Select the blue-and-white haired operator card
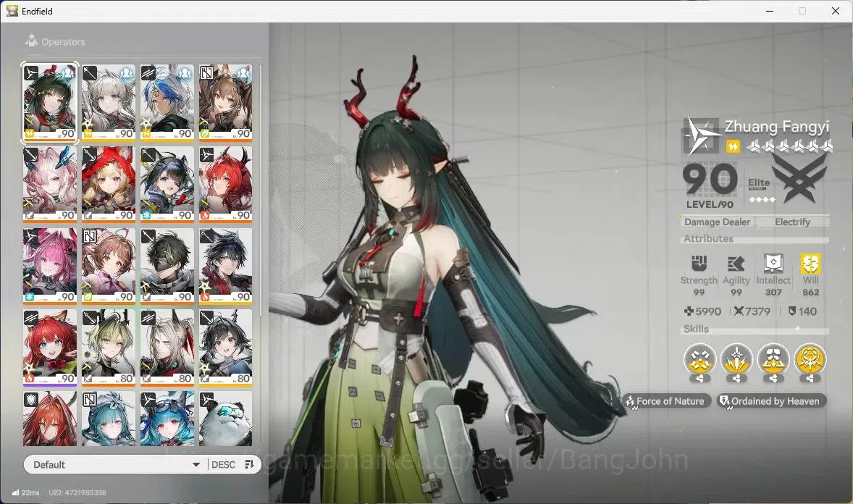Viewport: 853px width, 504px height. click(167, 102)
